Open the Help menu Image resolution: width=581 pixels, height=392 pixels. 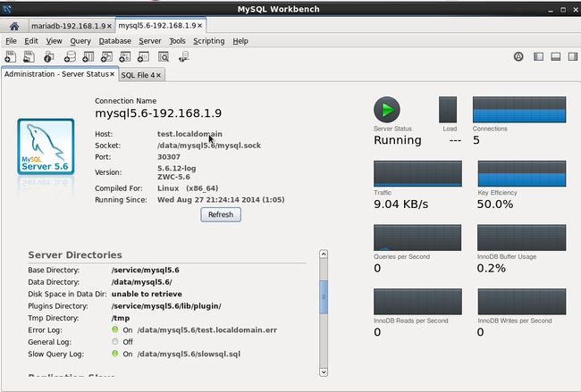240,41
